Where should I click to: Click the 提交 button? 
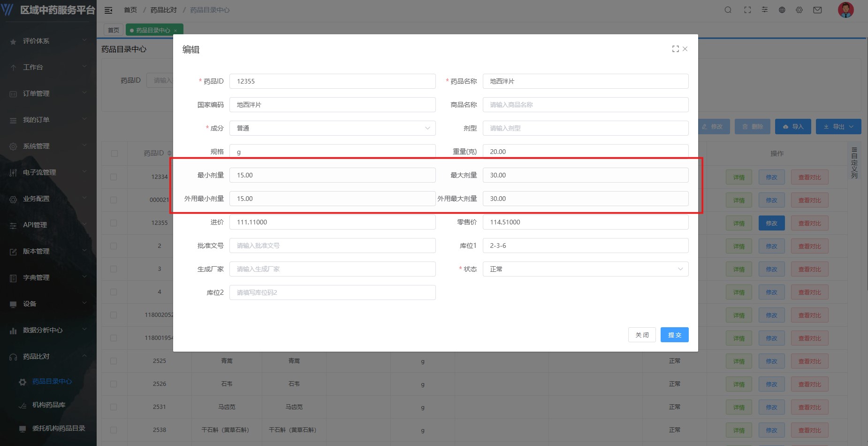[x=674, y=335]
